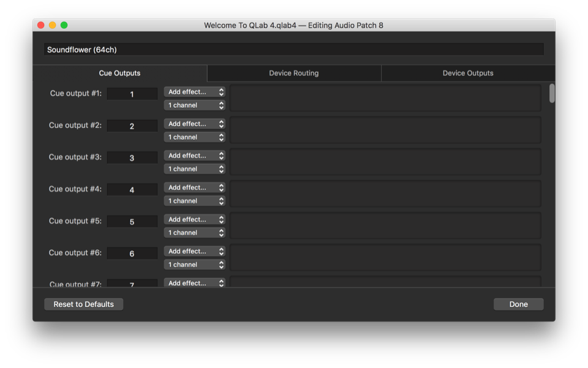Open channel count dropdown for Cue output #3
This screenshot has width=588, height=368.
[x=194, y=169]
